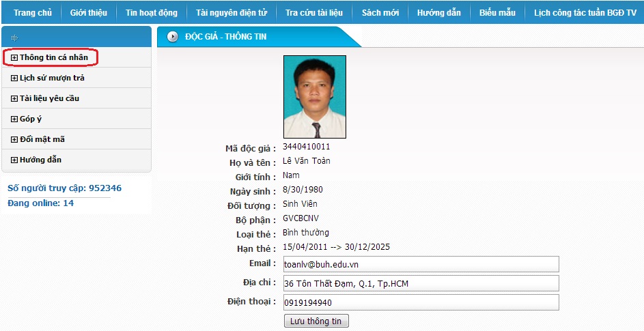Click the play arrow icon beside ĐỘC GIẢ - THÔNG TIN
Viewport: 644px width, 331px height.
point(173,37)
